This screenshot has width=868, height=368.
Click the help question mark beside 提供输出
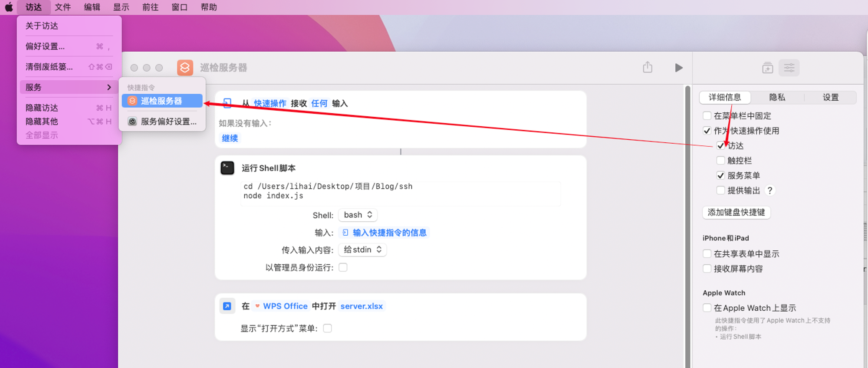pos(770,191)
